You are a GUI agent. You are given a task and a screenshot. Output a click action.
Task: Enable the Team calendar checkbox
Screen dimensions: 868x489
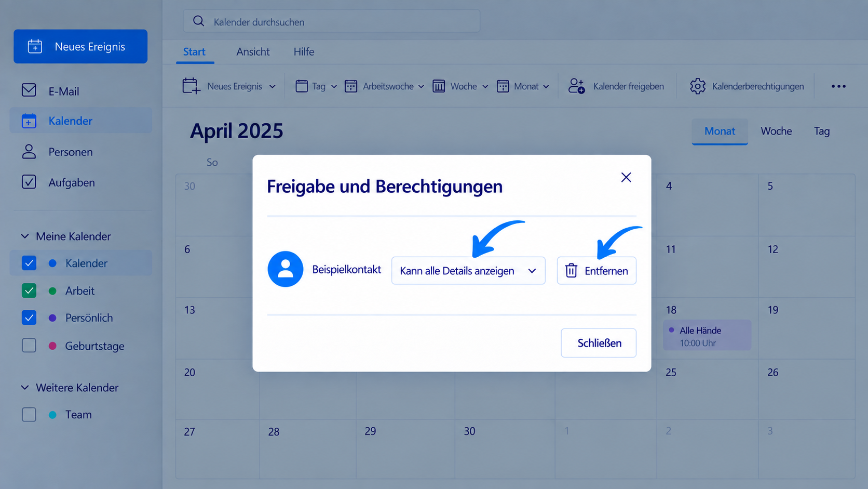click(29, 414)
